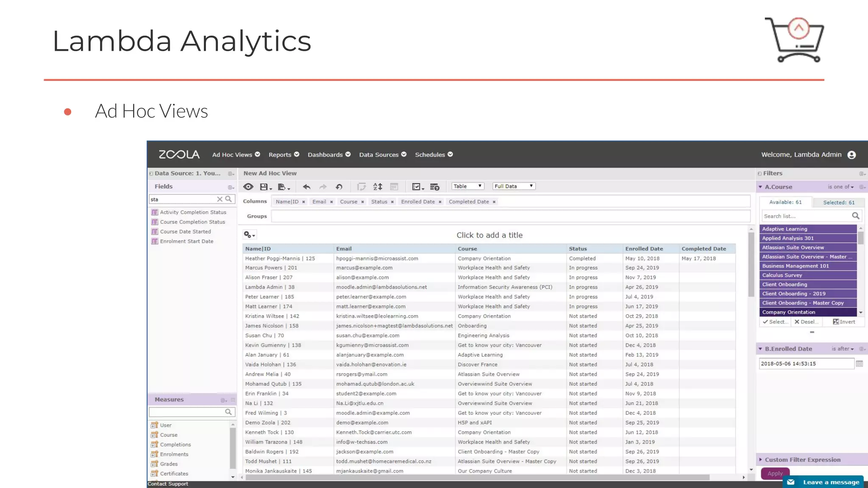Click the Lambda Admin user avatar icon
The height and width of the screenshot is (488, 868).
click(x=851, y=155)
